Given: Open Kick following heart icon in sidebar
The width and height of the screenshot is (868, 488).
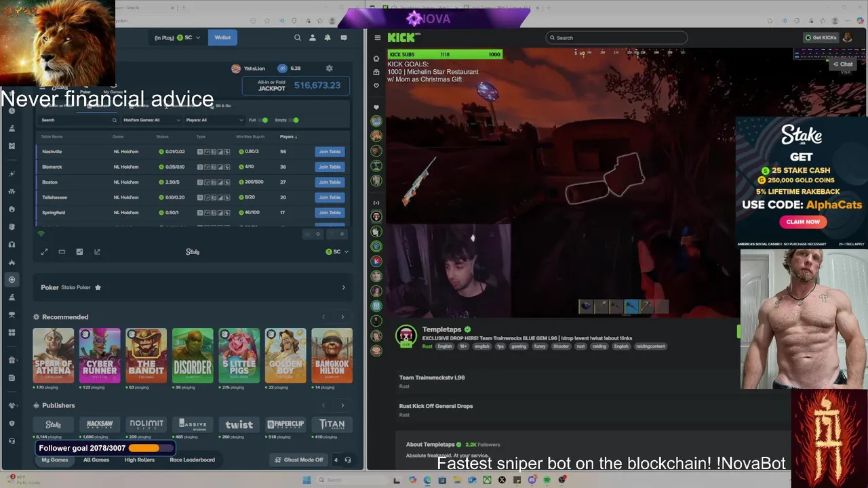Looking at the screenshot, I should click(376, 86).
